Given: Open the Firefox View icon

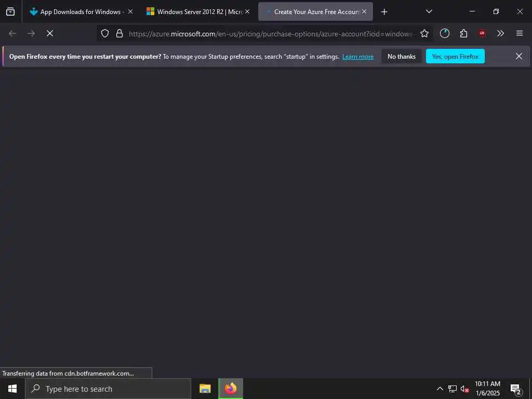Looking at the screenshot, I should point(10,11).
